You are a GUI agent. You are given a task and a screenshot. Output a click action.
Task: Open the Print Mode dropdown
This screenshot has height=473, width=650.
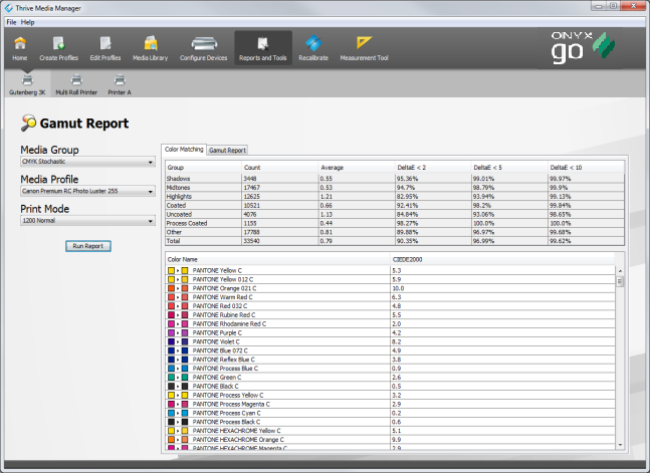tap(88, 221)
